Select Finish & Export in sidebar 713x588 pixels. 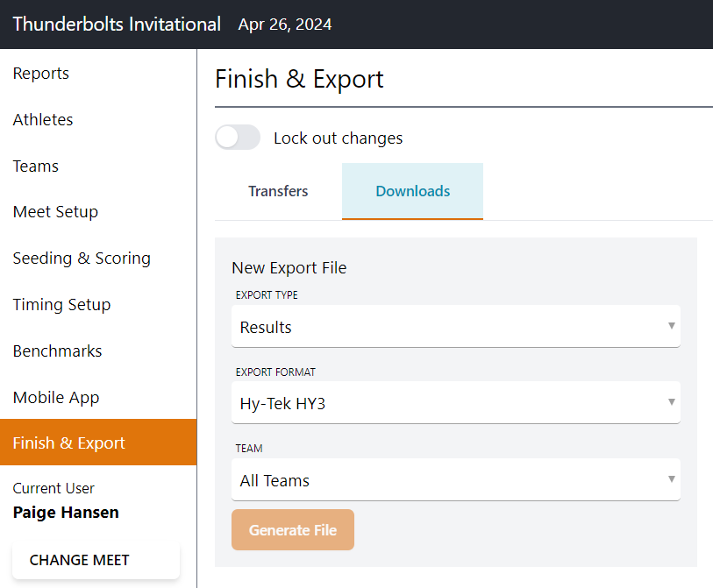(x=98, y=443)
